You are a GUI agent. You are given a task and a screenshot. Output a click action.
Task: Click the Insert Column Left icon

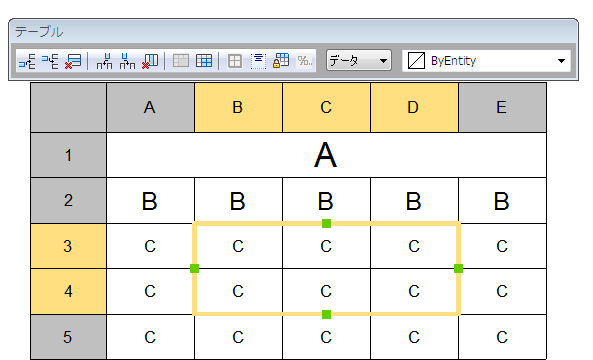[104, 61]
